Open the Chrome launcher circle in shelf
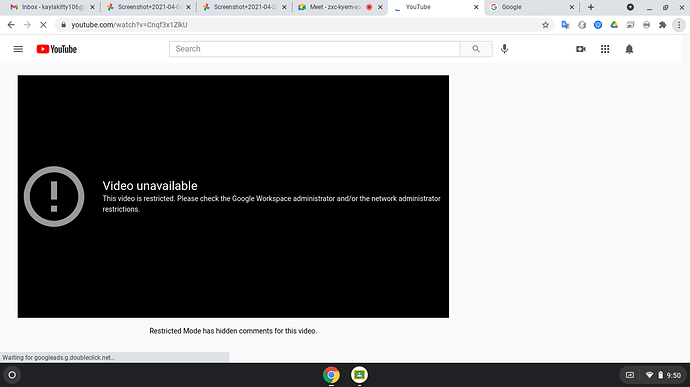 pyautogui.click(x=12, y=375)
